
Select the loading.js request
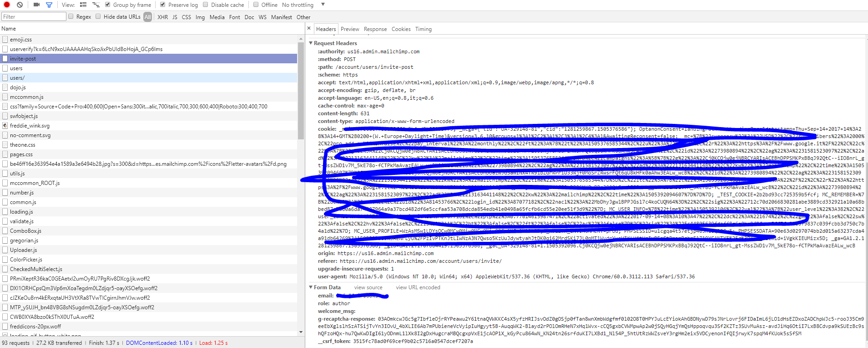[x=149, y=212]
